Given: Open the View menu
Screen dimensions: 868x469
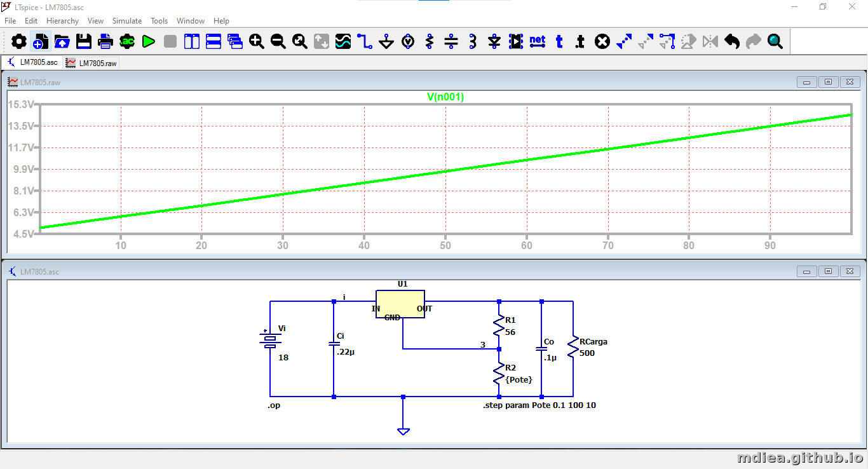Looking at the screenshot, I should (x=96, y=21).
